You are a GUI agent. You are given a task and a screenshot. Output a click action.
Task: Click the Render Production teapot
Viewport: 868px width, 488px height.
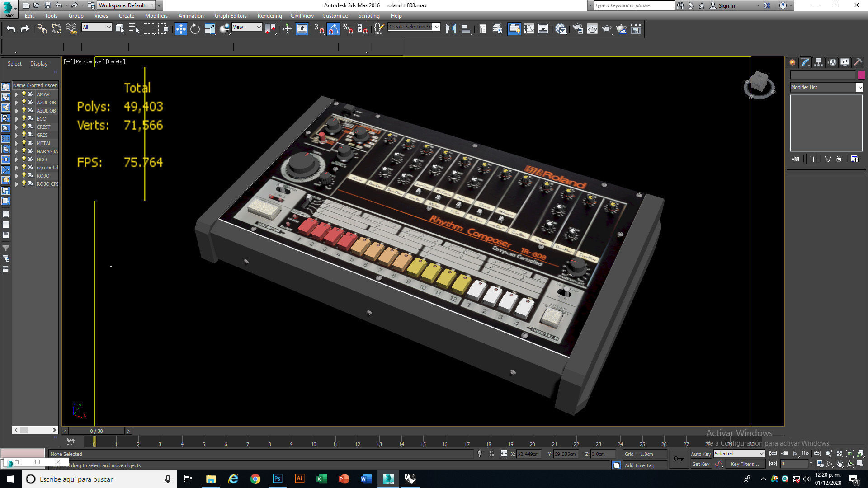(607, 29)
